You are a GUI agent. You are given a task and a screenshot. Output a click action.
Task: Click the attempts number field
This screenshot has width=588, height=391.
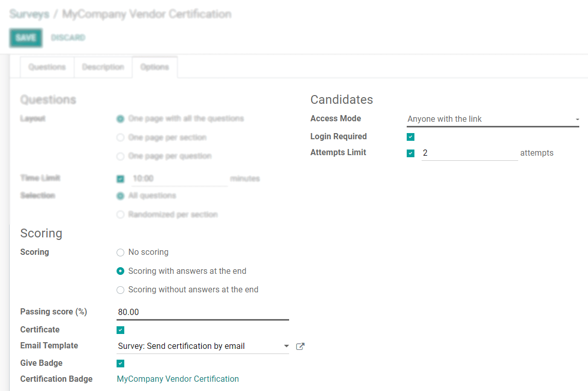point(469,153)
